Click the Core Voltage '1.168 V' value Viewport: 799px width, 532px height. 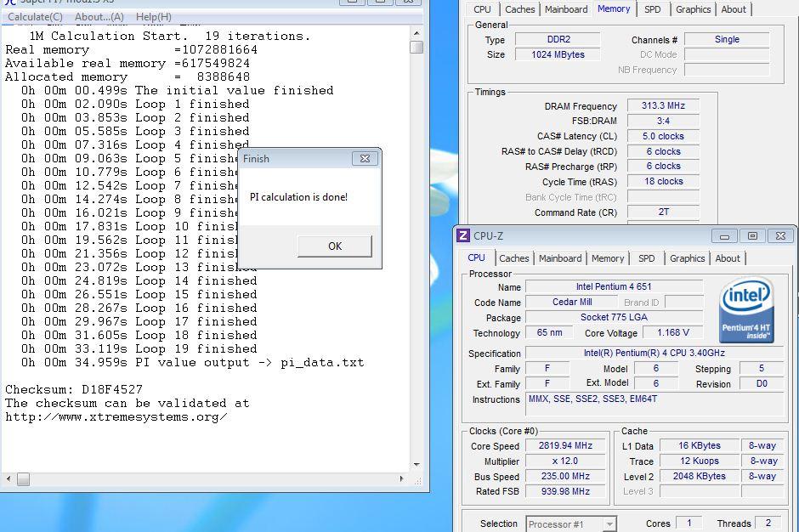click(x=673, y=333)
